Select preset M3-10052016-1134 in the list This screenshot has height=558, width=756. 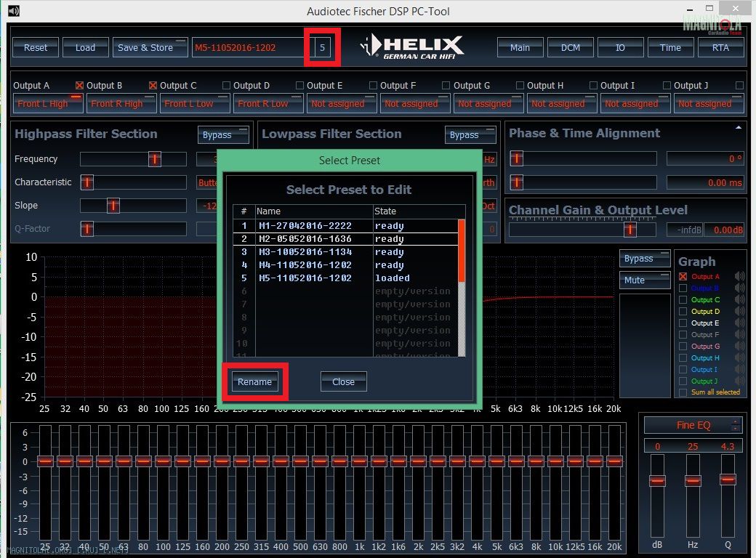tap(305, 252)
